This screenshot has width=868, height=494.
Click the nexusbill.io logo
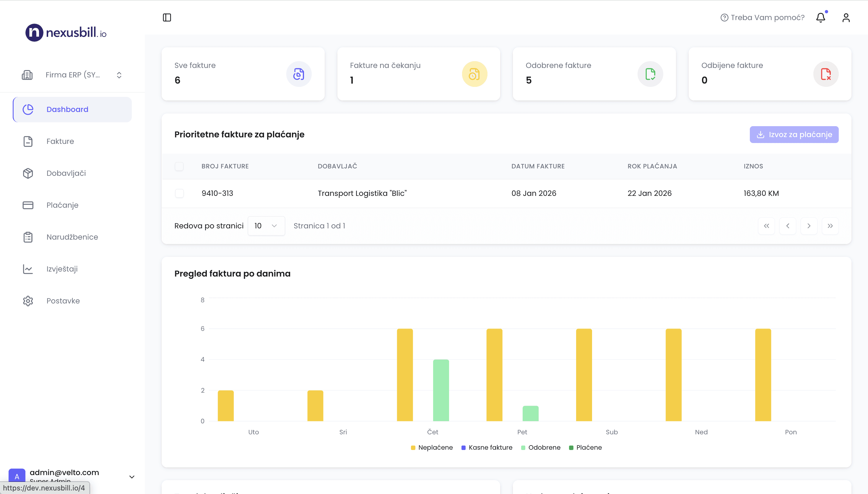click(66, 32)
